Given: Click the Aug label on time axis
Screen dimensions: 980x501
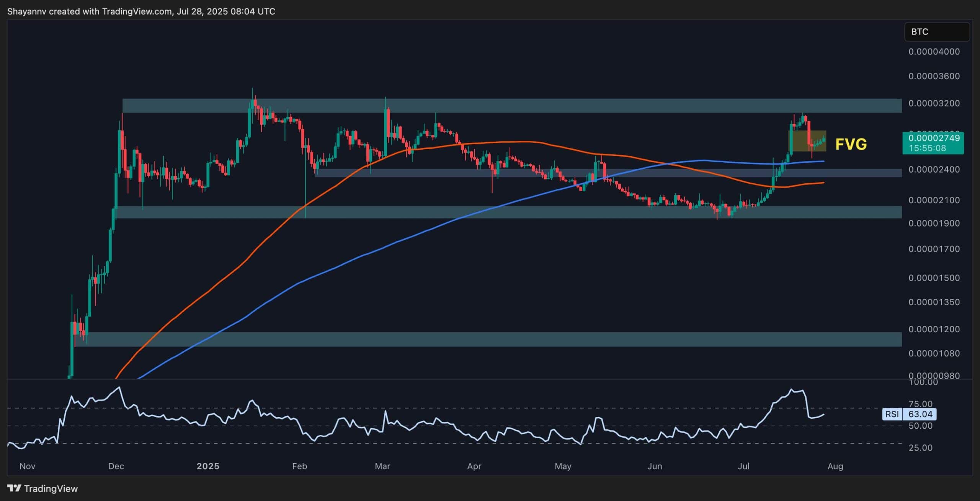Looking at the screenshot, I should click(x=835, y=466).
